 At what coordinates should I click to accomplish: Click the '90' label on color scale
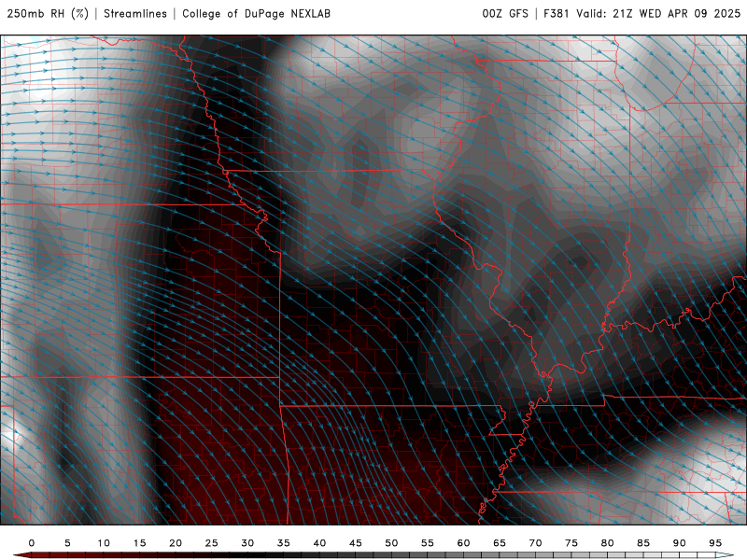point(680,543)
